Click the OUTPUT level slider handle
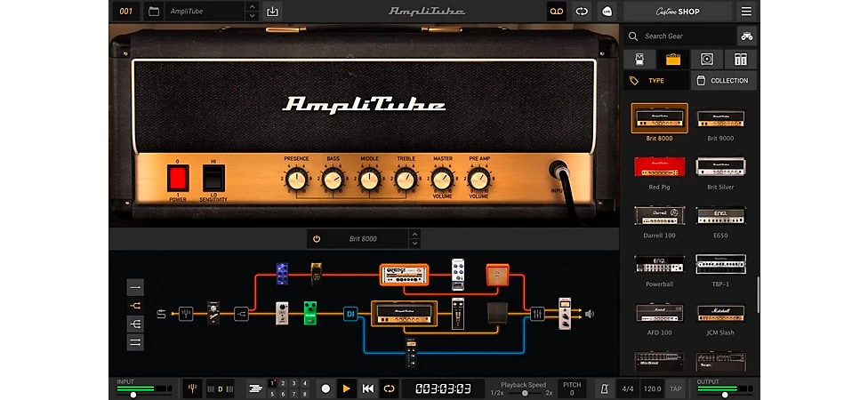868x400 pixels. point(725,395)
